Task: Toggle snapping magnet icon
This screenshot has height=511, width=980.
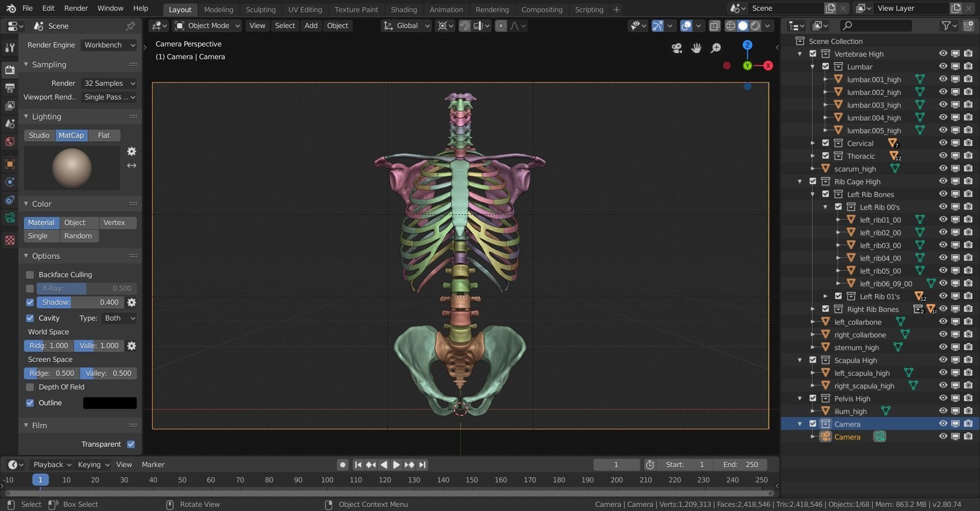Action: (x=464, y=26)
